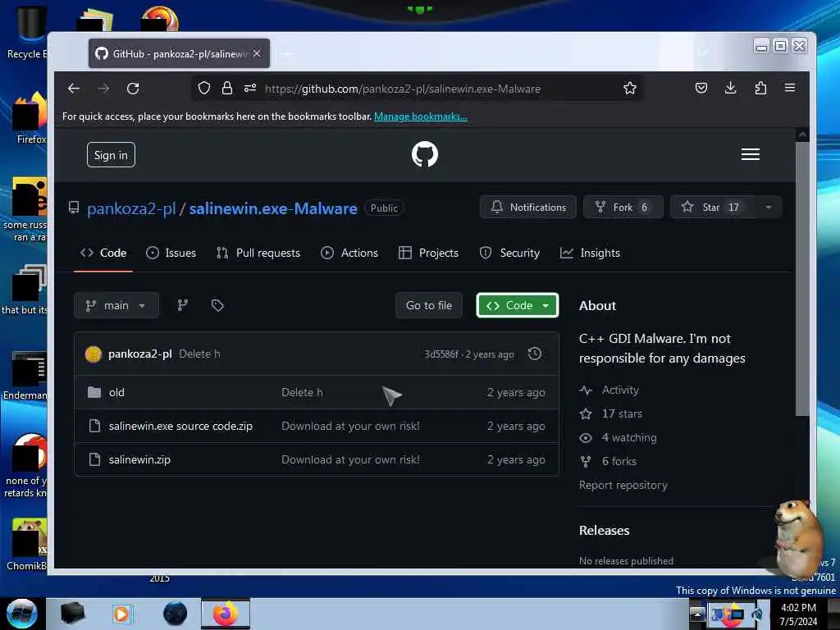Open the Issues tab

[171, 253]
